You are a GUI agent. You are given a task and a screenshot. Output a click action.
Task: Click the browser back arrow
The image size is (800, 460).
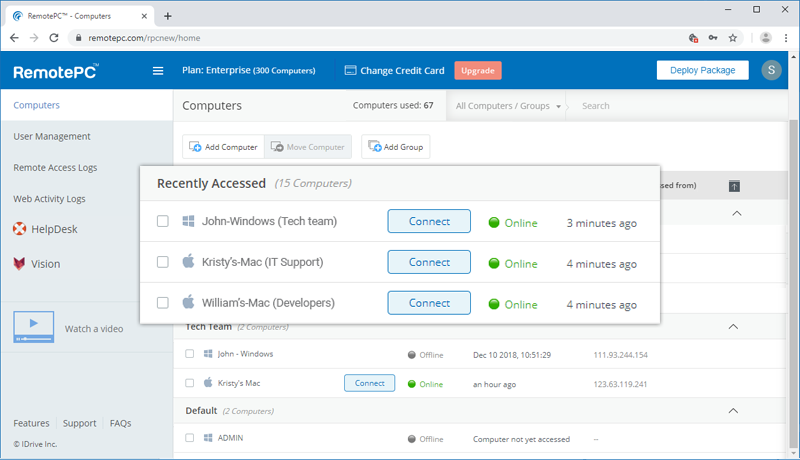[14, 38]
